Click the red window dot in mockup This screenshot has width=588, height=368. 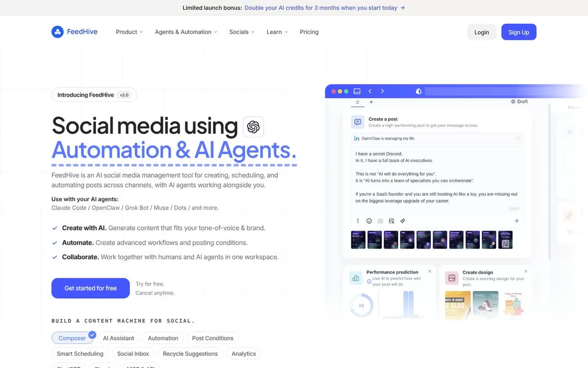pos(334,91)
